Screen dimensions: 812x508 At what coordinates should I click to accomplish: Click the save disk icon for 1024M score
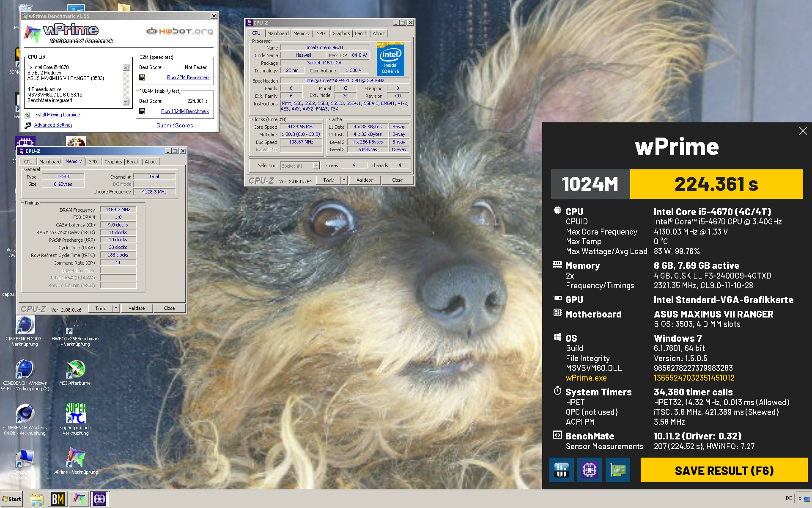coord(142,111)
